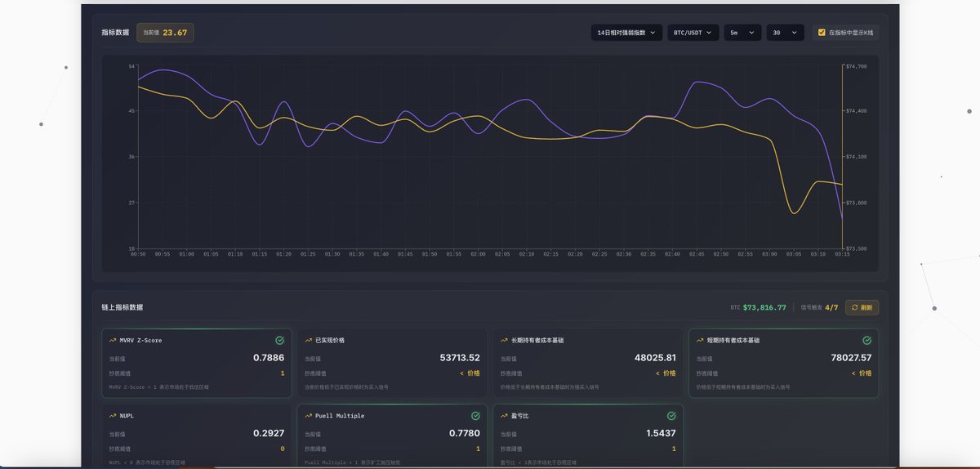Click the trend icon beside Puell Multiple
Screen dimensions: 980x469
coord(308,416)
